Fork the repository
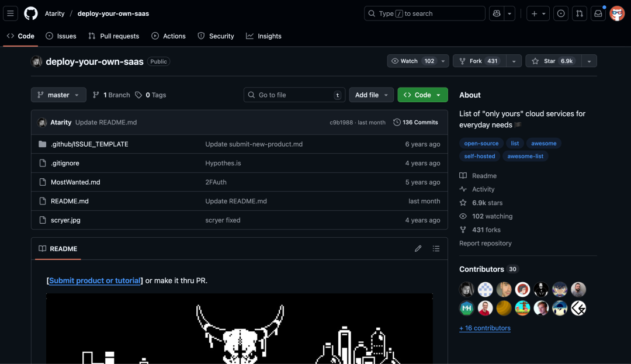Image resolution: width=631 pixels, height=364 pixels. pyautogui.click(x=480, y=61)
